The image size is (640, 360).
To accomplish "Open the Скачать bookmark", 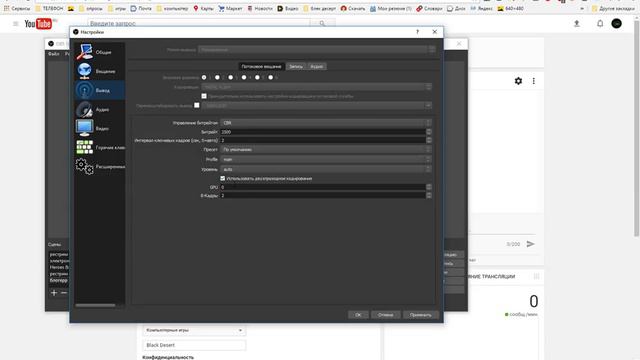I will 353,8.
